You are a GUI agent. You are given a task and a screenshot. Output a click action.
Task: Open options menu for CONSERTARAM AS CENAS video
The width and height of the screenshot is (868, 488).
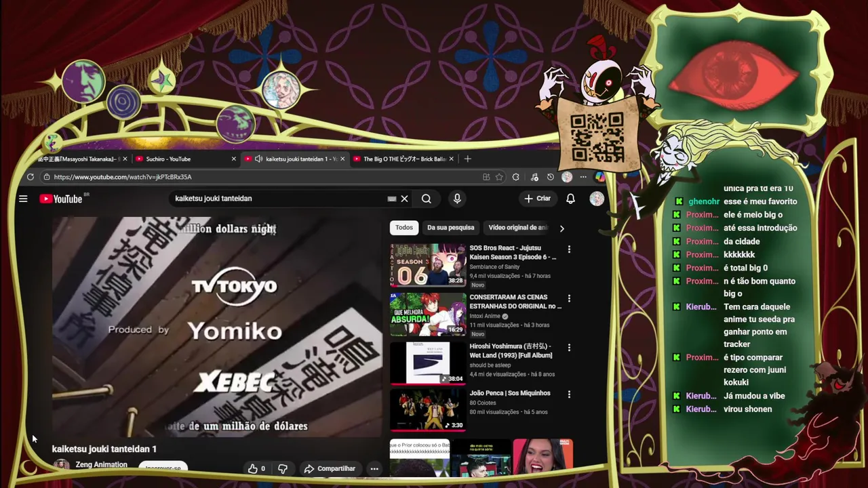[x=569, y=298]
